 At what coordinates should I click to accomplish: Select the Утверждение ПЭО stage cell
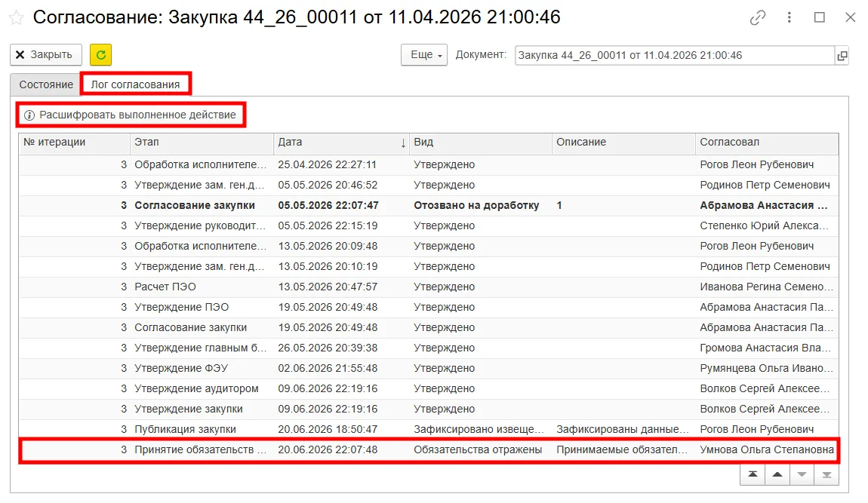pos(202,307)
